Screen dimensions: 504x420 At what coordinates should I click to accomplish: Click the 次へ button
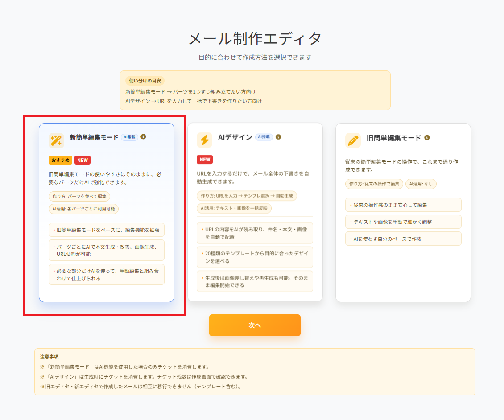pyautogui.click(x=255, y=325)
